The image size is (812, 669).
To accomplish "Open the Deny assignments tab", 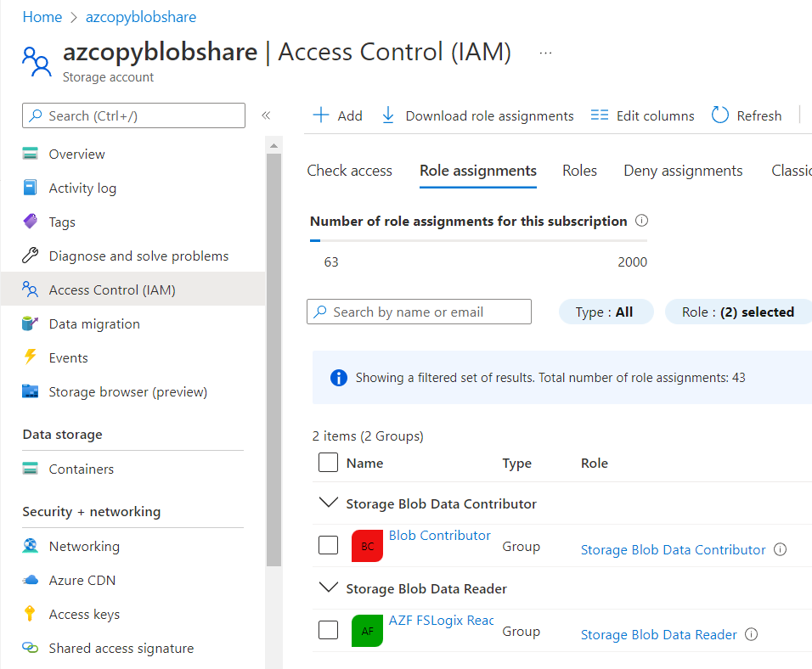I will click(x=683, y=171).
